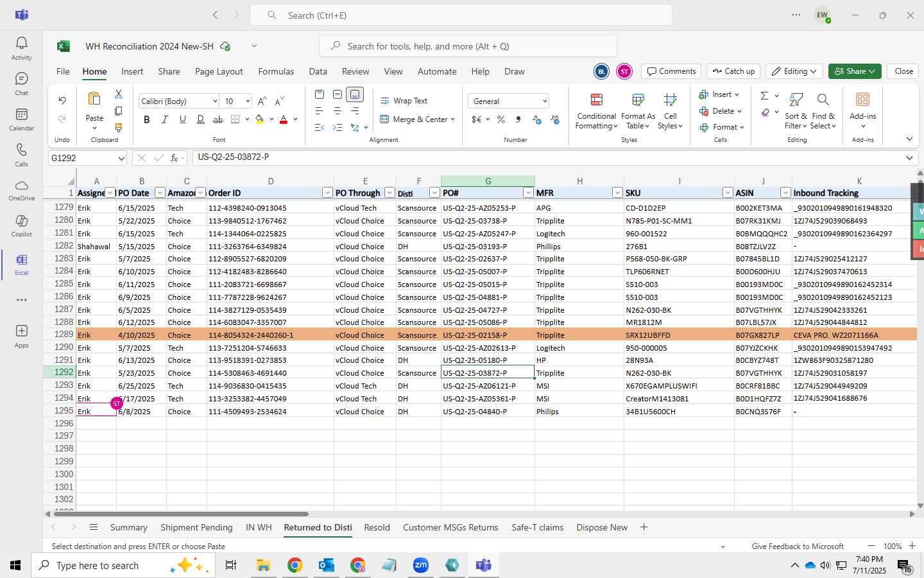
Task: Toggle Italic formatting
Action: point(165,119)
